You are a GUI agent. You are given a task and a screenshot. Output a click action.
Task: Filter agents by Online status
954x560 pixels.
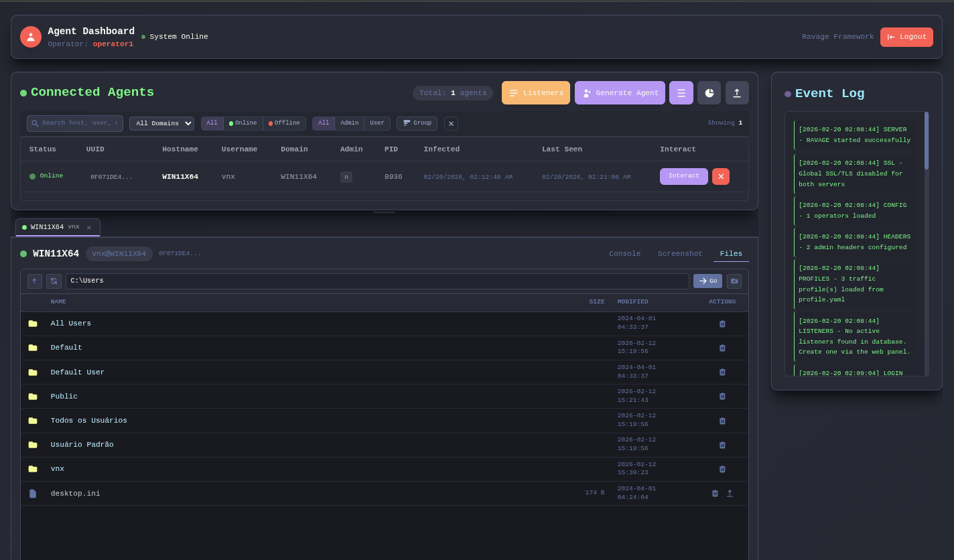pyautogui.click(x=243, y=123)
